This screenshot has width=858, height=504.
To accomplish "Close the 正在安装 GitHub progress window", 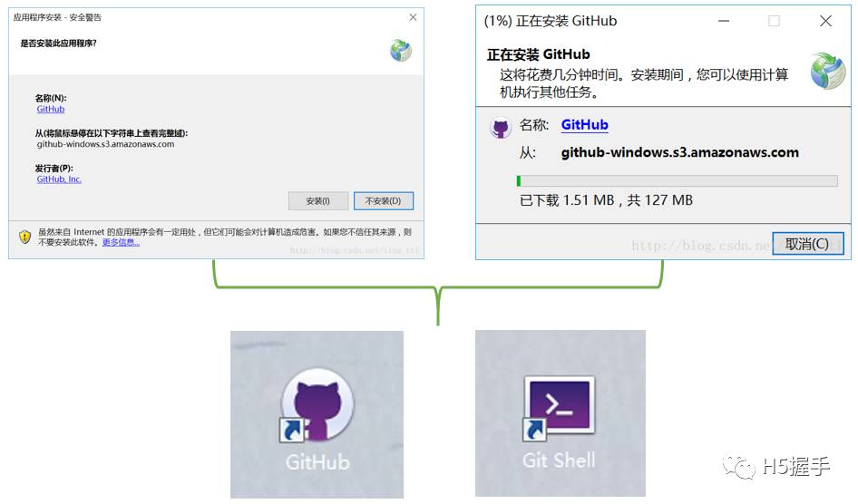I will coord(825,22).
